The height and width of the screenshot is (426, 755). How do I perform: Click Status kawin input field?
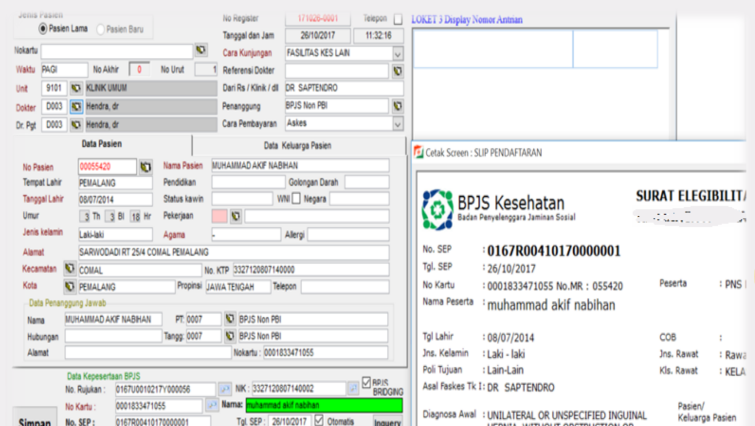pyautogui.click(x=242, y=198)
